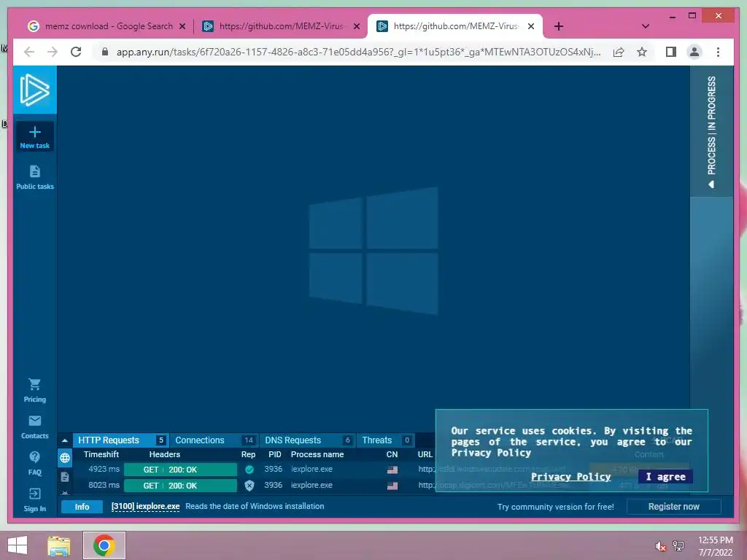Image resolution: width=747 pixels, height=560 pixels.
Task: Open the Privacy Policy link
Action: tap(570, 477)
